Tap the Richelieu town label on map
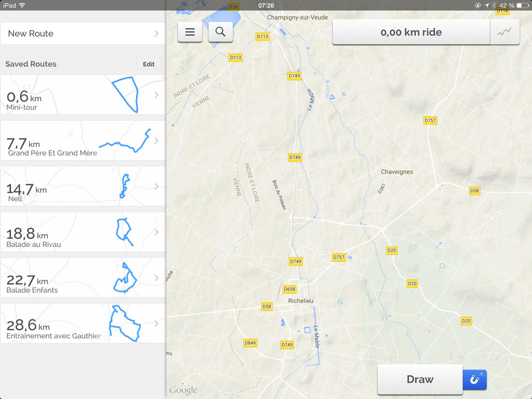 (x=301, y=301)
